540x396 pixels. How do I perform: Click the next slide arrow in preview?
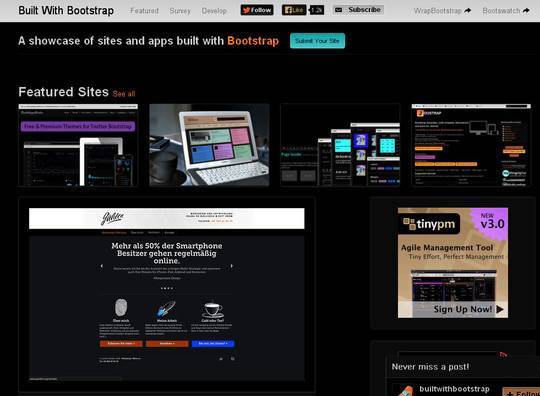coord(232,266)
